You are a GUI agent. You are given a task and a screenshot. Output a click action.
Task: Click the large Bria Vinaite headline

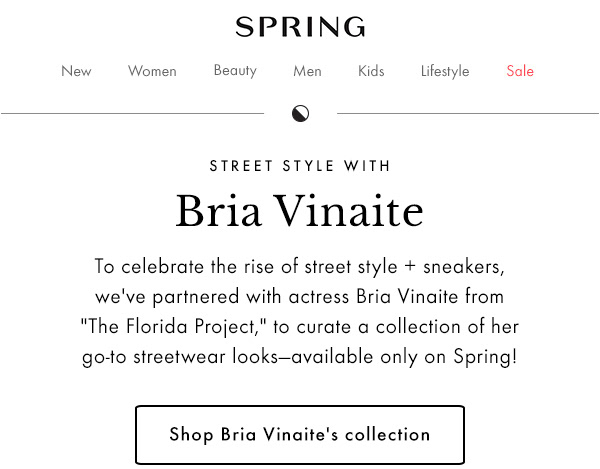[300, 211]
